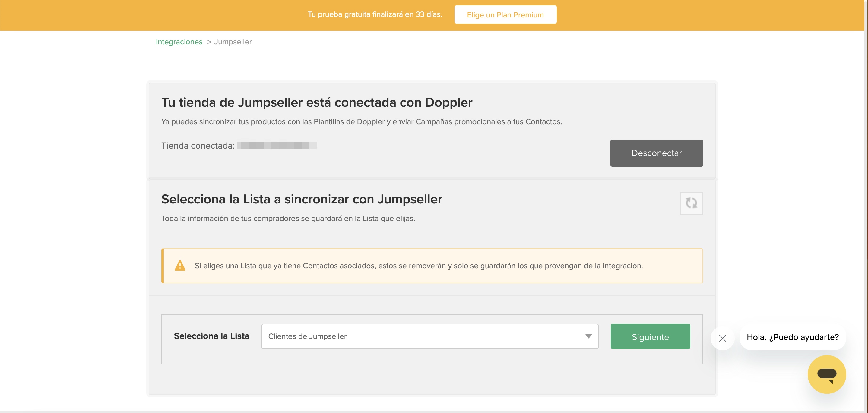Open the yellow chat widget icon
Screen dimensions: 868x413
(827, 374)
